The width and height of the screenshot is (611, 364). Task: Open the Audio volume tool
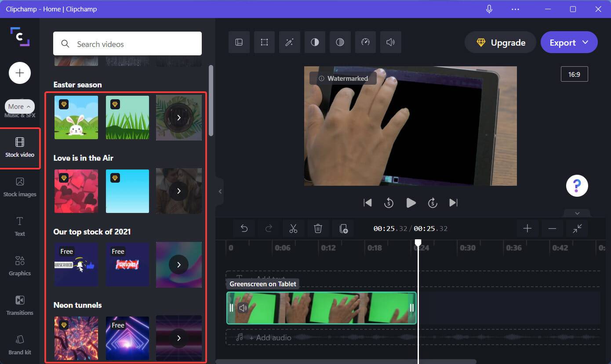pyautogui.click(x=390, y=42)
